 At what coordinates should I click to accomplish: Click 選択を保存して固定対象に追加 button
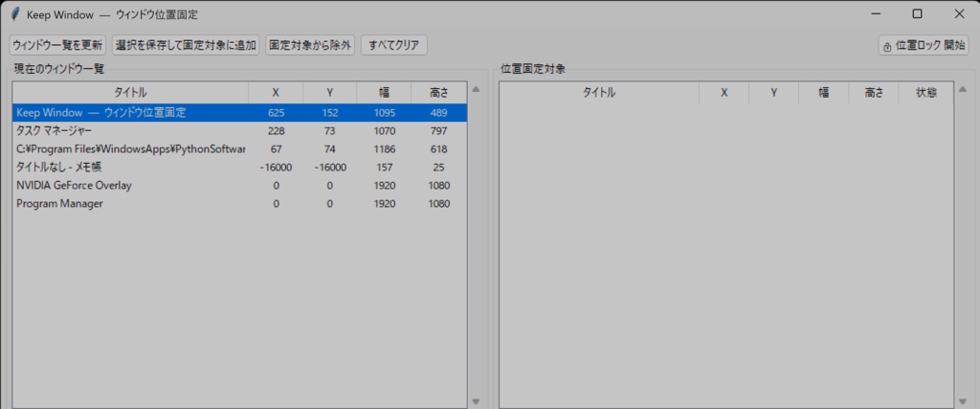click(x=186, y=45)
